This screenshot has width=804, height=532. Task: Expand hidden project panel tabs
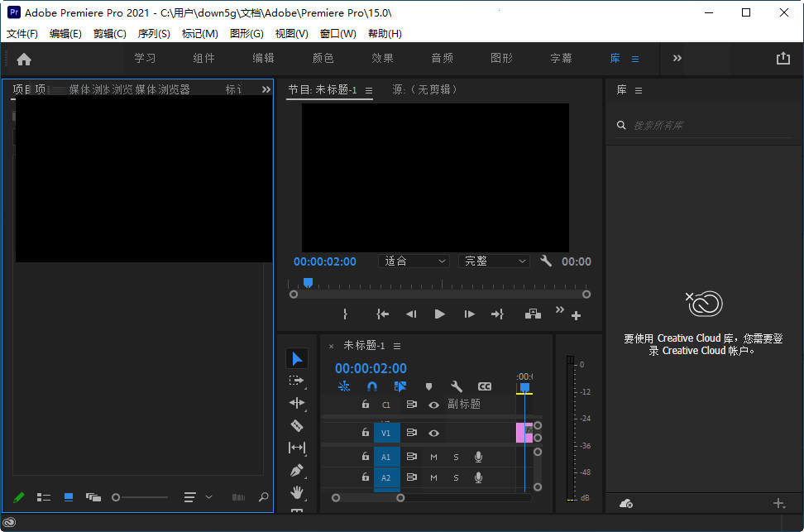click(x=266, y=89)
